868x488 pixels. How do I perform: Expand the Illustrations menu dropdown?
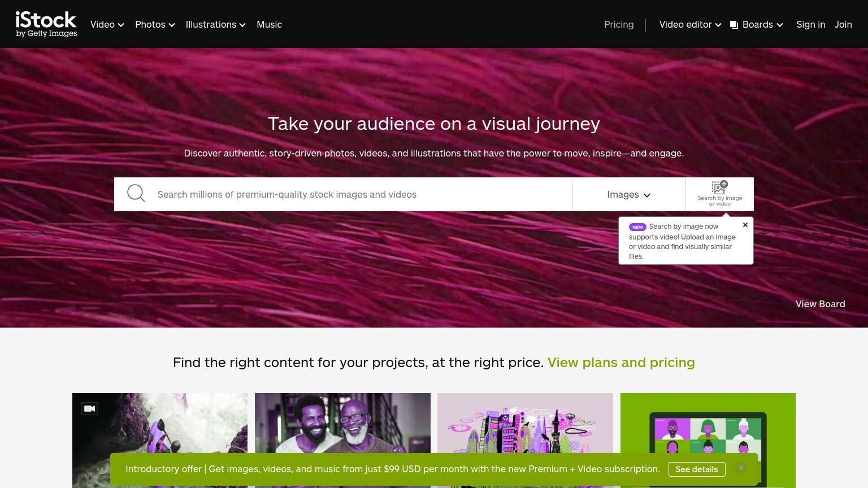tap(215, 24)
